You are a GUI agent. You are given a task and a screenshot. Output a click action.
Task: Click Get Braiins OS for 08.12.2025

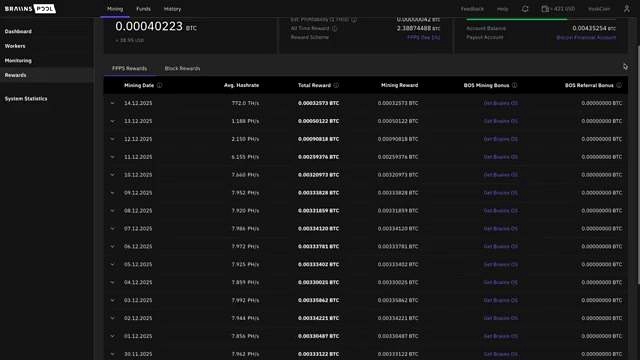point(501,211)
